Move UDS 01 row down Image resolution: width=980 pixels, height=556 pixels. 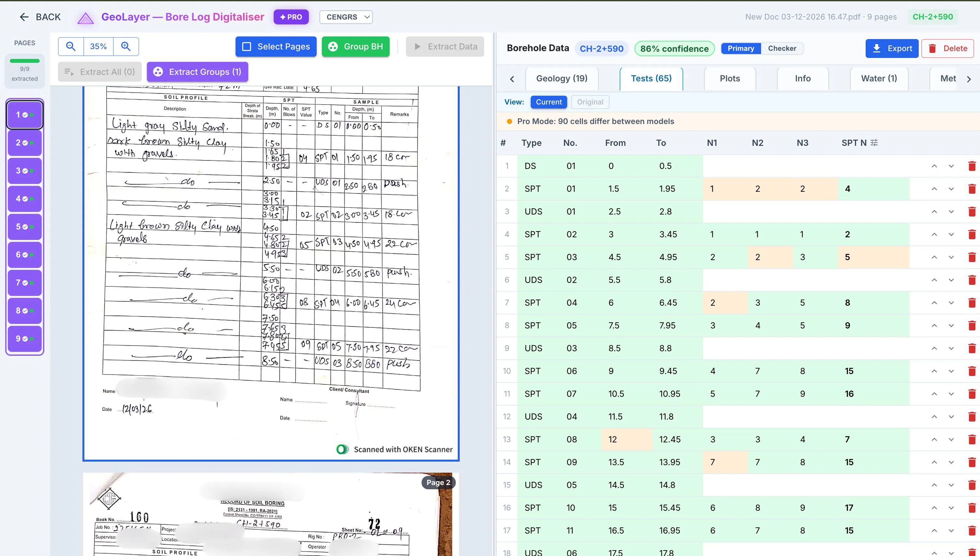pos(951,212)
